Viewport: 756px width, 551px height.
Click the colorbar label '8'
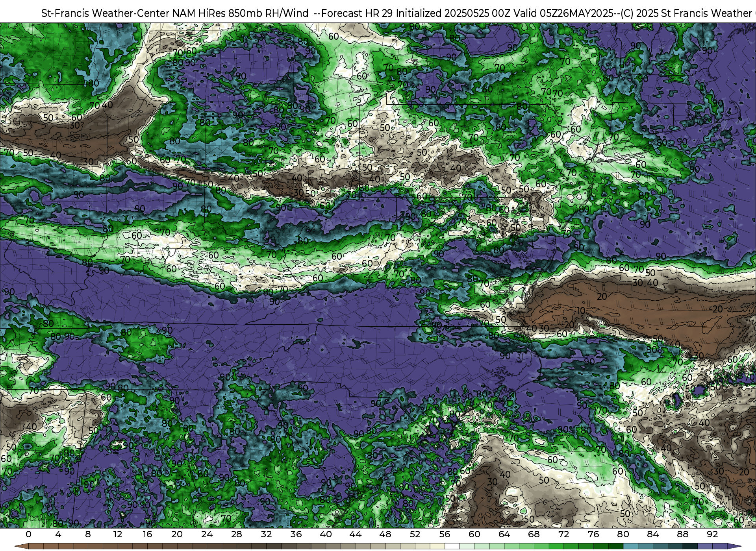[x=88, y=534]
